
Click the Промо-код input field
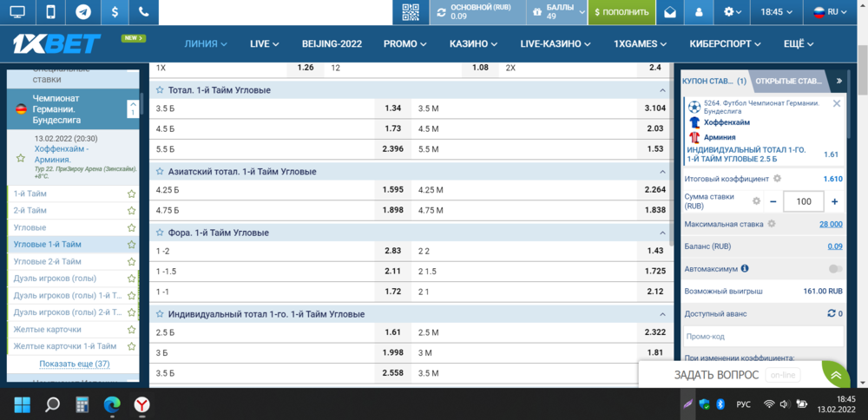click(x=764, y=337)
